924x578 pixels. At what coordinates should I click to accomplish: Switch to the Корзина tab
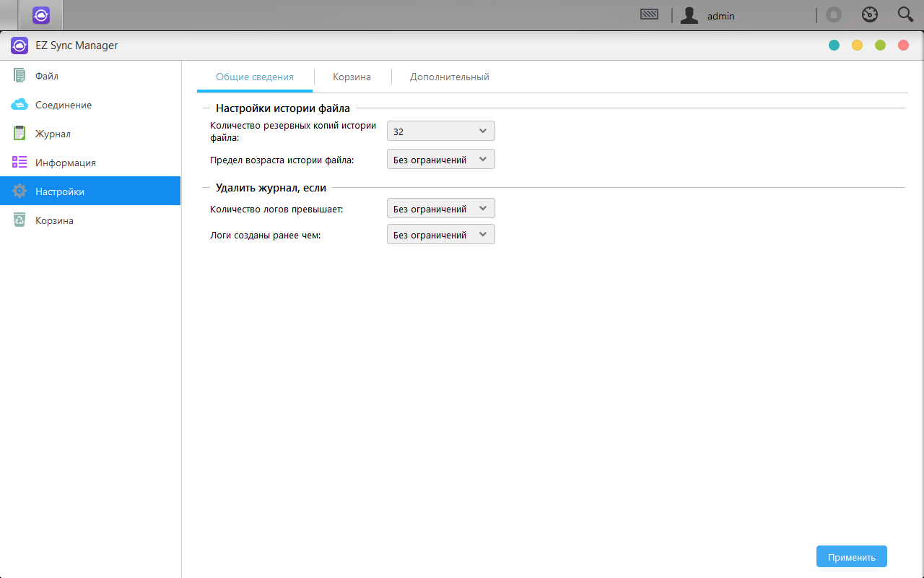coord(352,77)
